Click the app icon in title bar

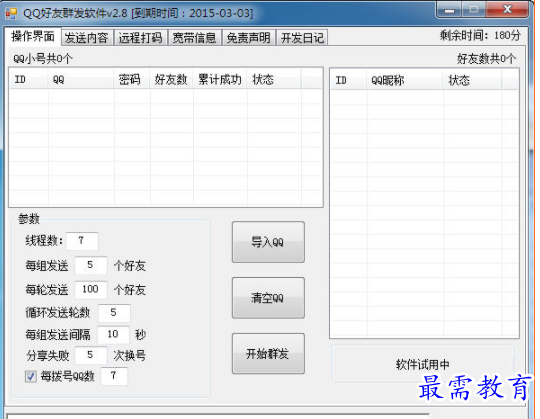pyautogui.click(x=11, y=13)
